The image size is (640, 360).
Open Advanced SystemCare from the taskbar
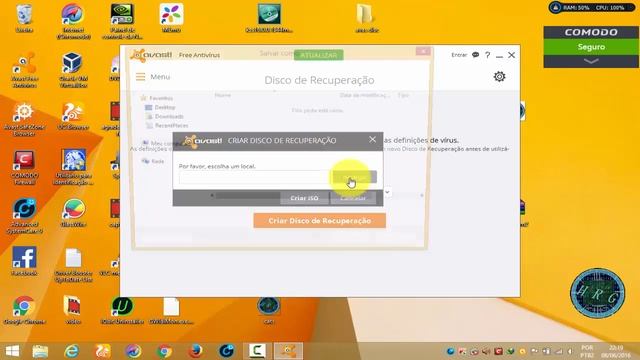coord(227,351)
